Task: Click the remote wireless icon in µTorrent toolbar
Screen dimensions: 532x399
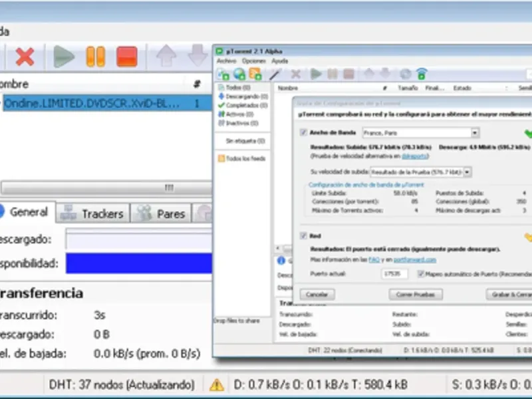Action: (x=422, y=74)
